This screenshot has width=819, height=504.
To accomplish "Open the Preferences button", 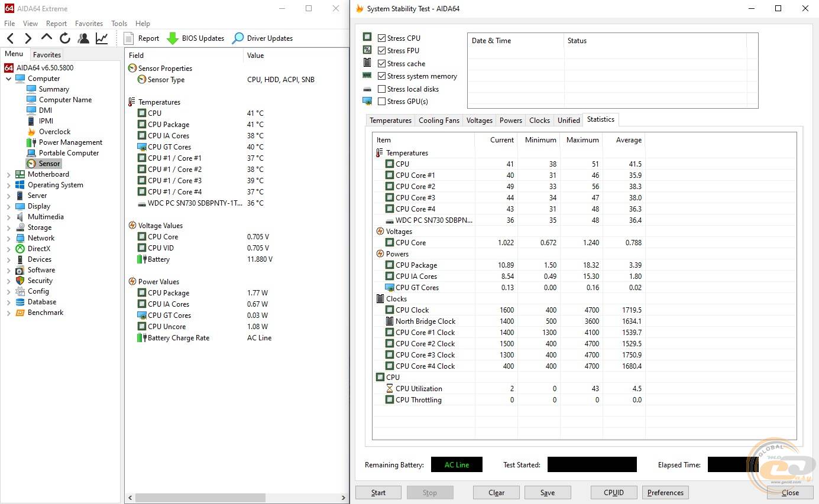I will [665, 493].
